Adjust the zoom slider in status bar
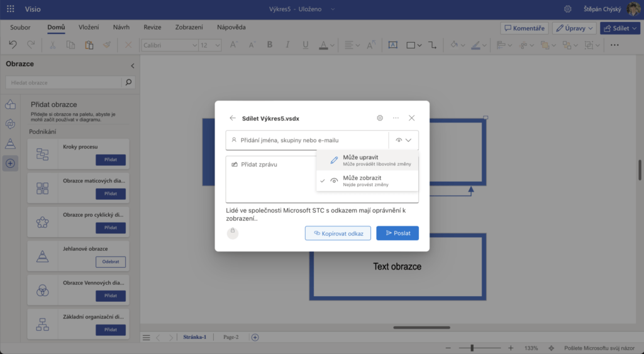 click(472, 348)
